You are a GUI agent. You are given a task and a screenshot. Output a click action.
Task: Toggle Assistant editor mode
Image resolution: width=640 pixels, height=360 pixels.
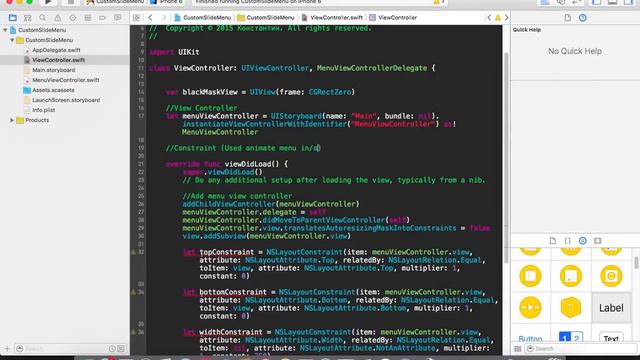(x=561, y=2)
